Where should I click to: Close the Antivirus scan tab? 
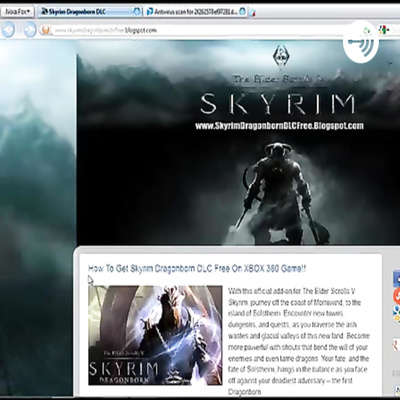pyautogui.click(x=243, y=12)
